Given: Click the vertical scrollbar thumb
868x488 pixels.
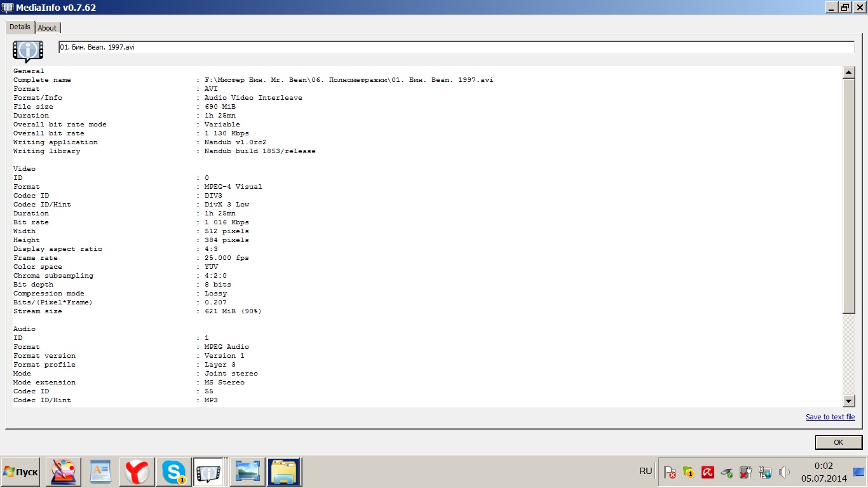Looking at the screenshot, I should coord(848,196).
